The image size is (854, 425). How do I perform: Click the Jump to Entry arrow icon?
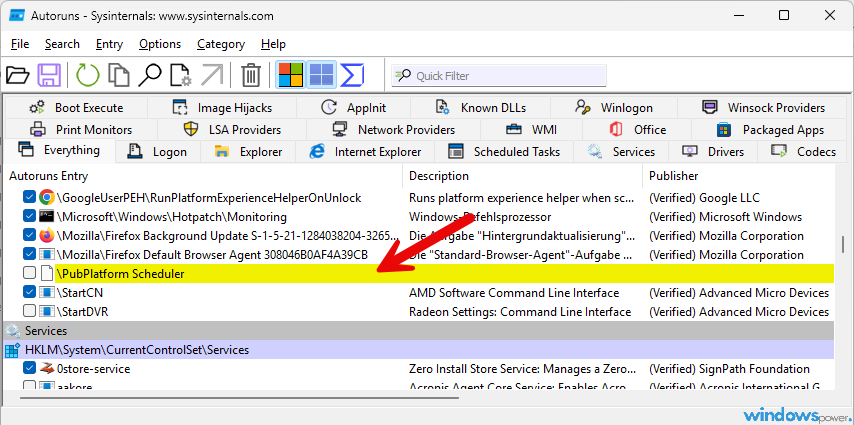point(212,75)
